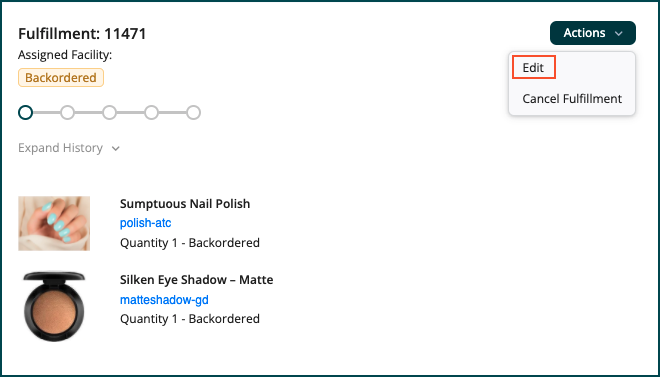
Task: Select Cancel Fulfillment menu option
Action: (572, 99)
